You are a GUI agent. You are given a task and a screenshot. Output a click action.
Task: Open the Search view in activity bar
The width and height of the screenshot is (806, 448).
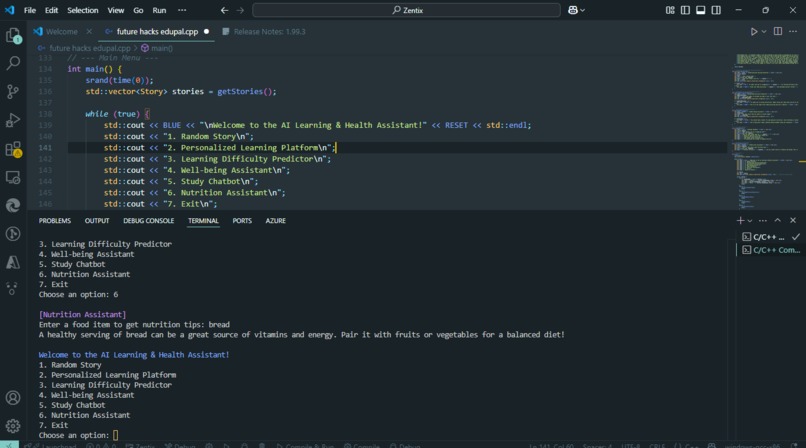pyautogui.click(x=13, y=63)
